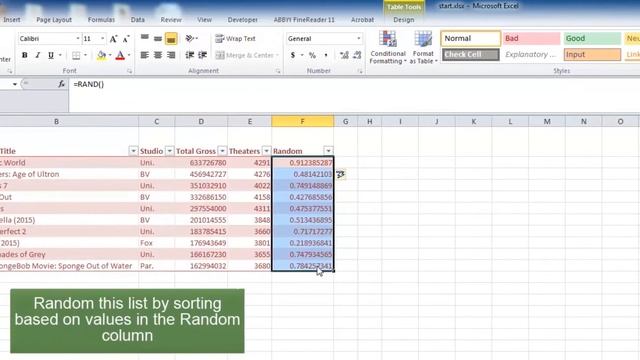Select cell with theaters value 4311
640x360 pixels.
[x=250, y=208]
